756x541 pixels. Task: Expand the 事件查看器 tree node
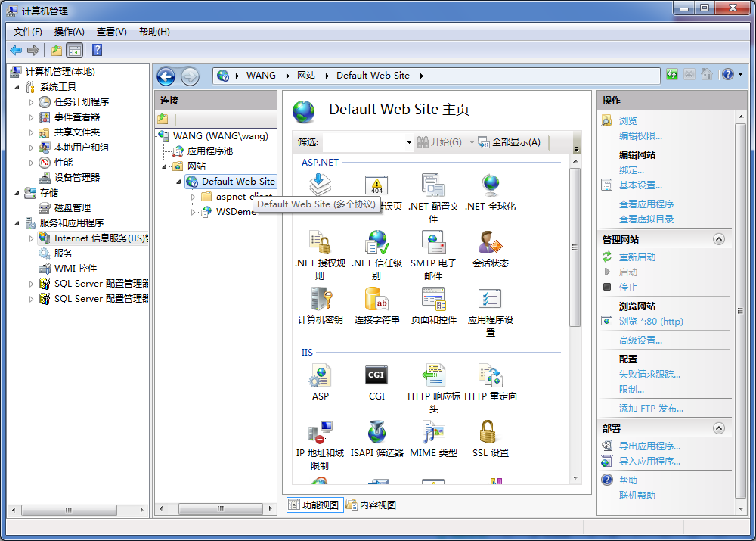point(31,117)
